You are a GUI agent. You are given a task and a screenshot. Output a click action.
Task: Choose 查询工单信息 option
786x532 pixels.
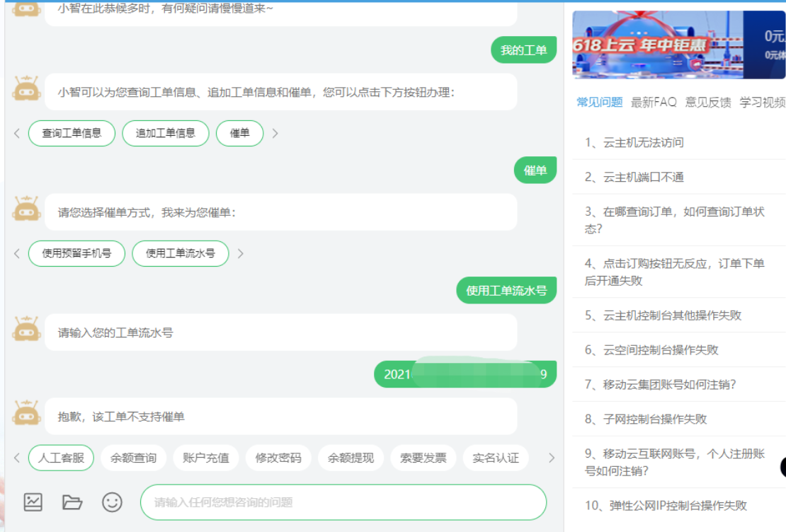click(x=72, y=133)
